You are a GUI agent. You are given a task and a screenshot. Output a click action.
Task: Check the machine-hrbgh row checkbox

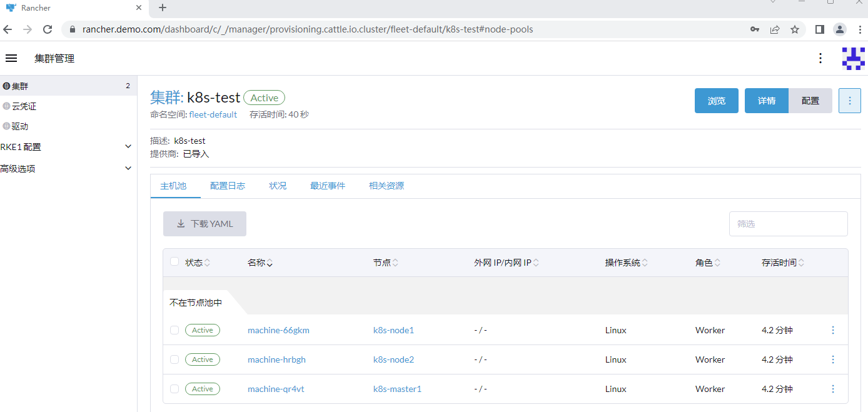click(x=174, y=359)
